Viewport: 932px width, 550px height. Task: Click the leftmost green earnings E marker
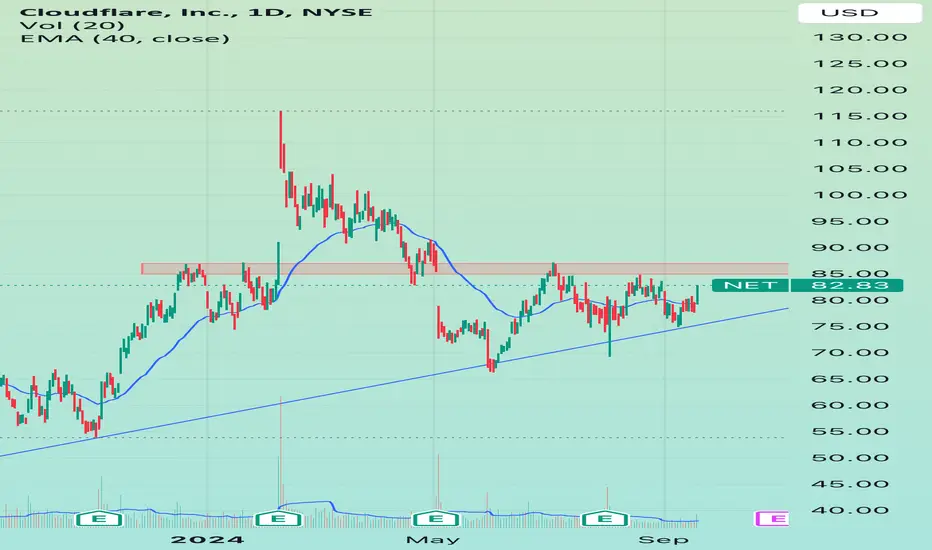99,519
